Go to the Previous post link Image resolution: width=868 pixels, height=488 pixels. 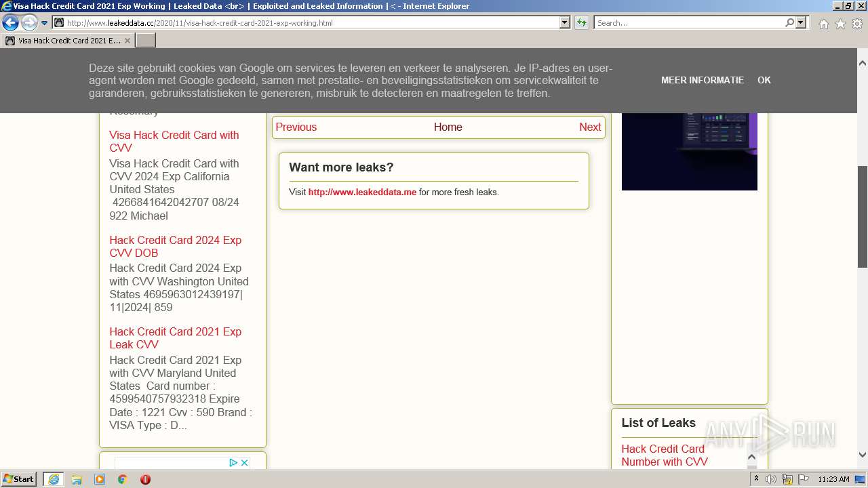point(296,127)
